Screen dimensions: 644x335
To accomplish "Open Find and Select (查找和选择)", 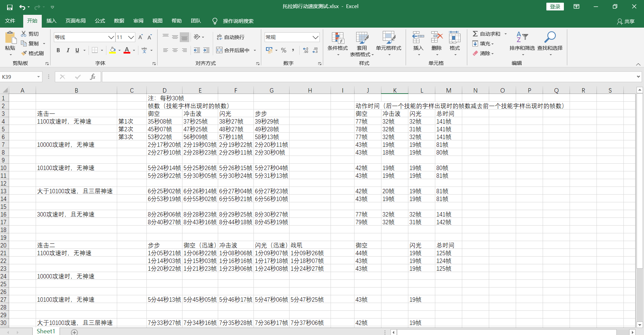I will coord(550,44).
